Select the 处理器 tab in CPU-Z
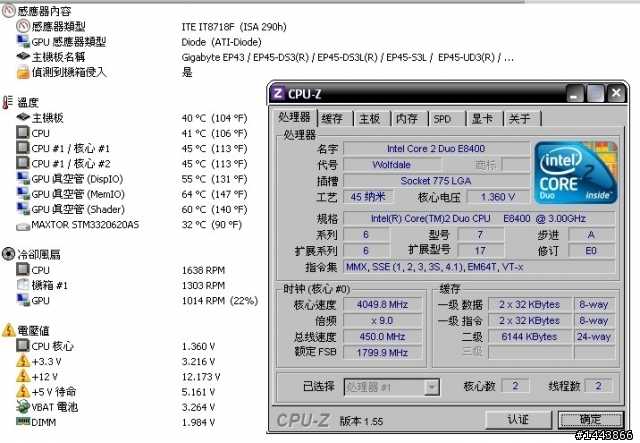640x443 pixels. click(294, 118)
